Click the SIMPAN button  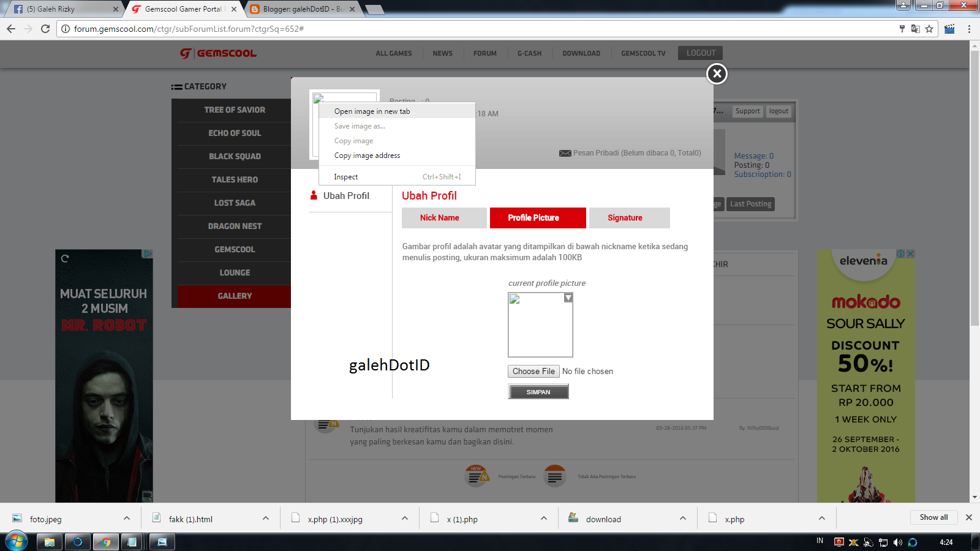coord(538,391)
